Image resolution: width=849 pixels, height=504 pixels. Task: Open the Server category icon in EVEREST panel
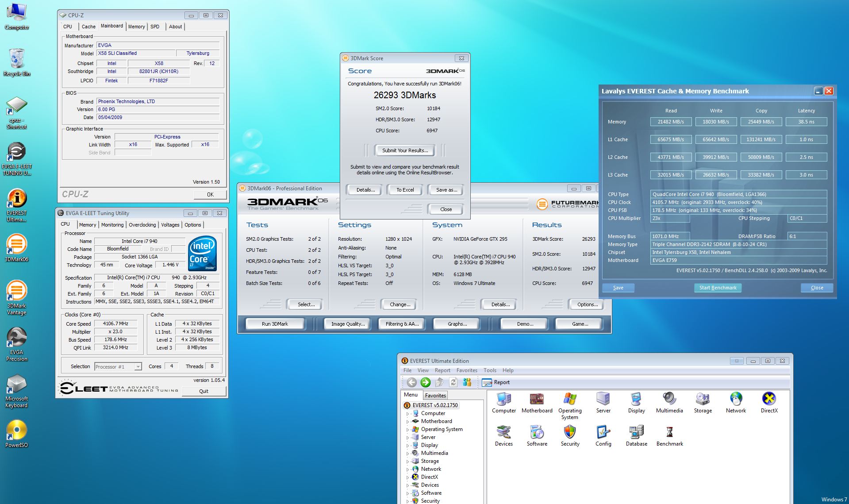click(x=603, y=403)
